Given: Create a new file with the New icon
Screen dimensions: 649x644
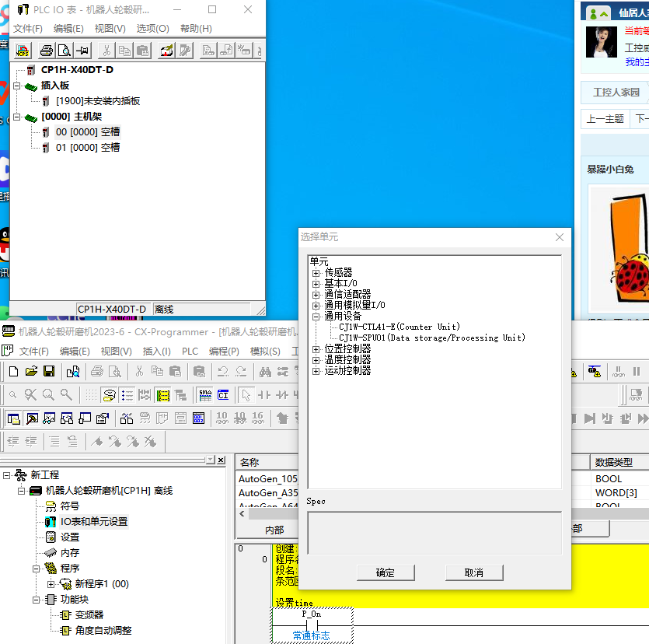Looking at the screenshot, I should 14,372.
